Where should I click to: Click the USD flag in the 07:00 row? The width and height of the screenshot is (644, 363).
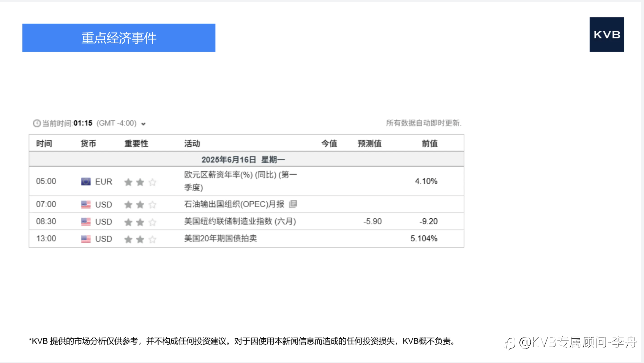(x=86, y=205)
